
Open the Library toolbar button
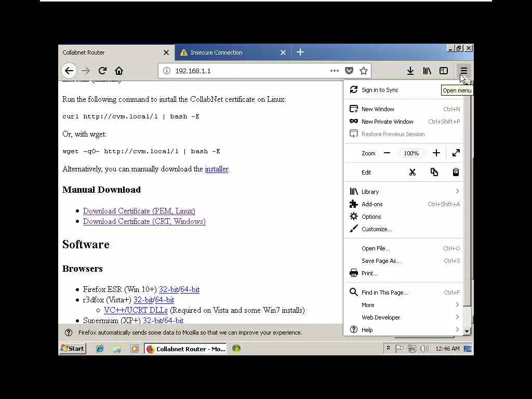pos(427,71)
